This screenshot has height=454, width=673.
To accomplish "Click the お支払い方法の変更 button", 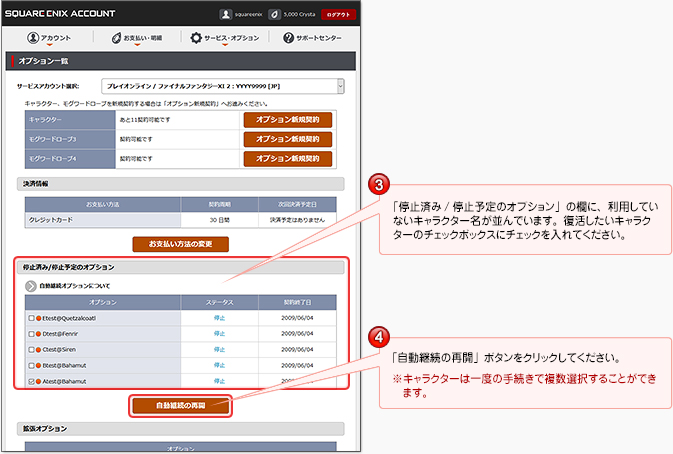I will tap(180, 244).
